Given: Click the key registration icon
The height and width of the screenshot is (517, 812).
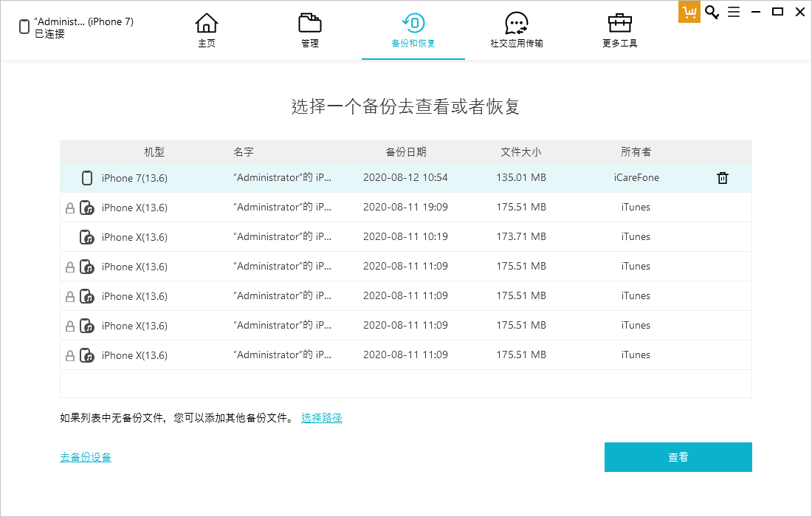Looking at the screenshot, I should coord(712,12).
